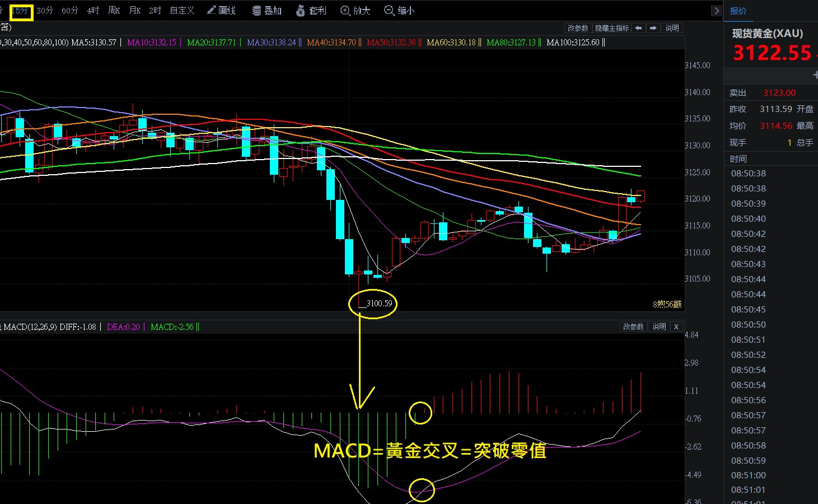Switch to the 60分 timeframe
This screenshot has width=818, height=504.
[x=70, y=11]
